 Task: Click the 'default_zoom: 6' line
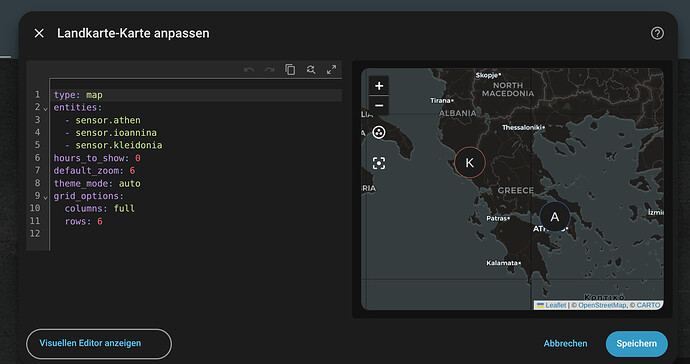[195, 170]
